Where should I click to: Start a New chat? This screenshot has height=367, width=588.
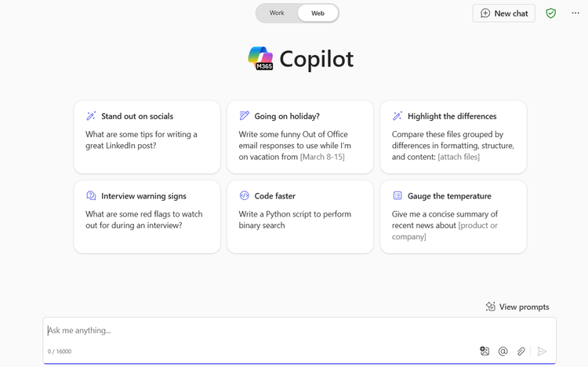coord(504,13)
